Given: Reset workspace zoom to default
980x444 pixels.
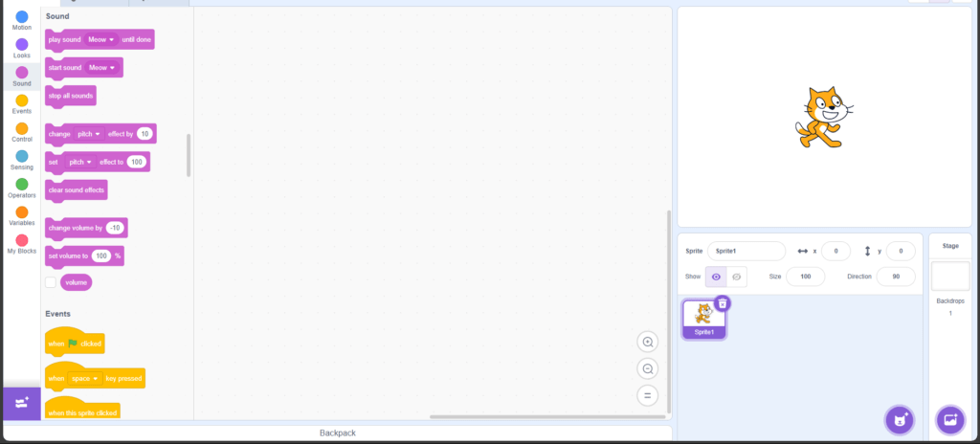Looking at the screenshot, I should tap(648, 396).
